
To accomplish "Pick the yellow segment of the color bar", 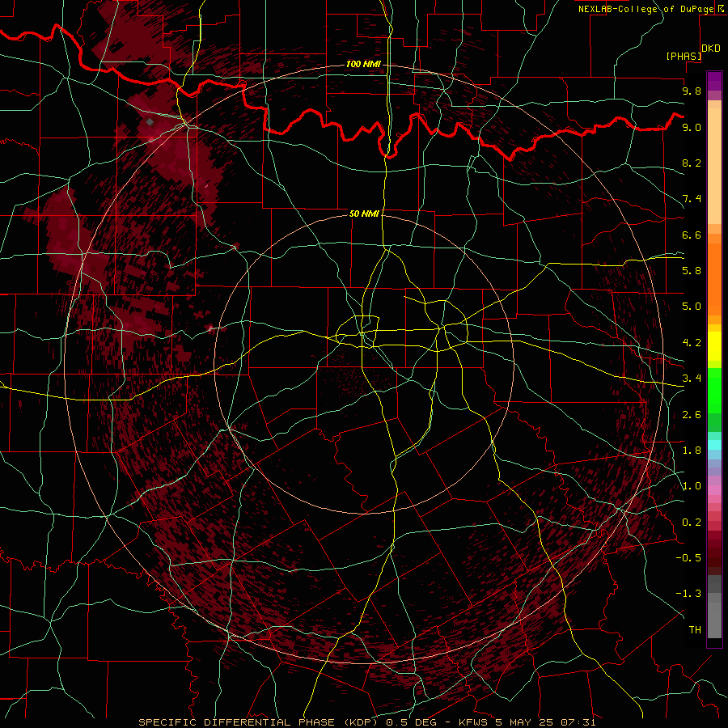I will click(714, 346).
